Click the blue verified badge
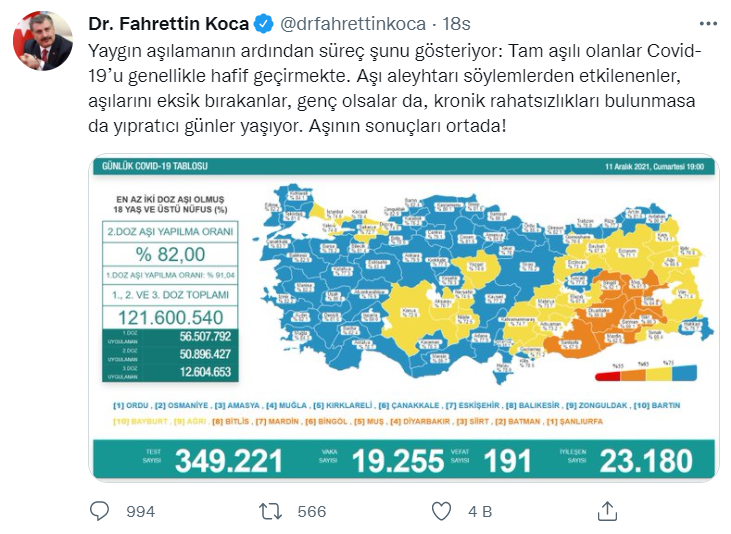Screen dimensions: 731x534 (x=264, y=23)
